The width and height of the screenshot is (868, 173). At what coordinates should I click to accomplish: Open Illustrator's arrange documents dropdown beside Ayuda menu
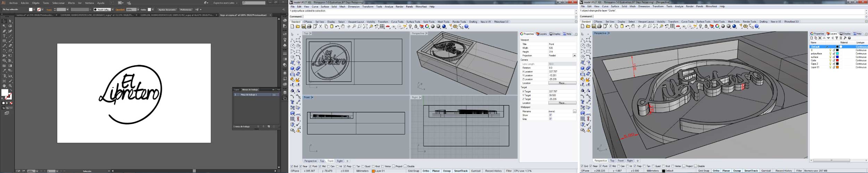120,3
